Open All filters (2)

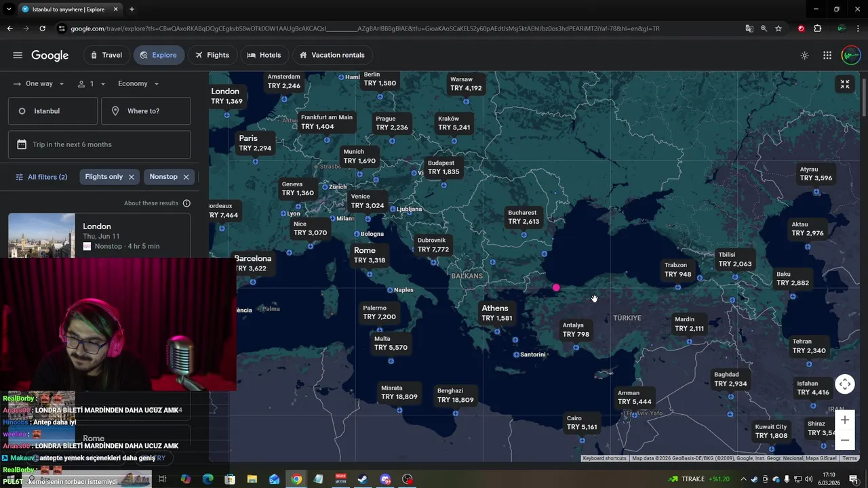(x=41, y=177)
